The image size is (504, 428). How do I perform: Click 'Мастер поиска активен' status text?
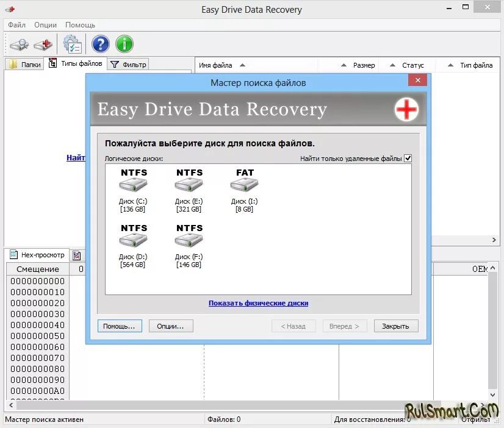pyautogui.click(x=45, y=419)
